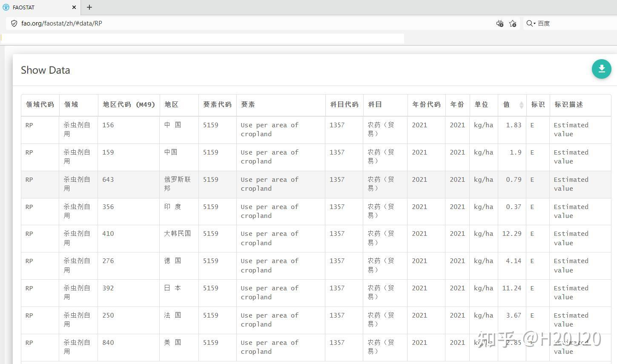Click the 标识描述 column header
Image resolution: width=617 pixels, height=364 pixels.
pyautogui.click(x=580, y=105)
